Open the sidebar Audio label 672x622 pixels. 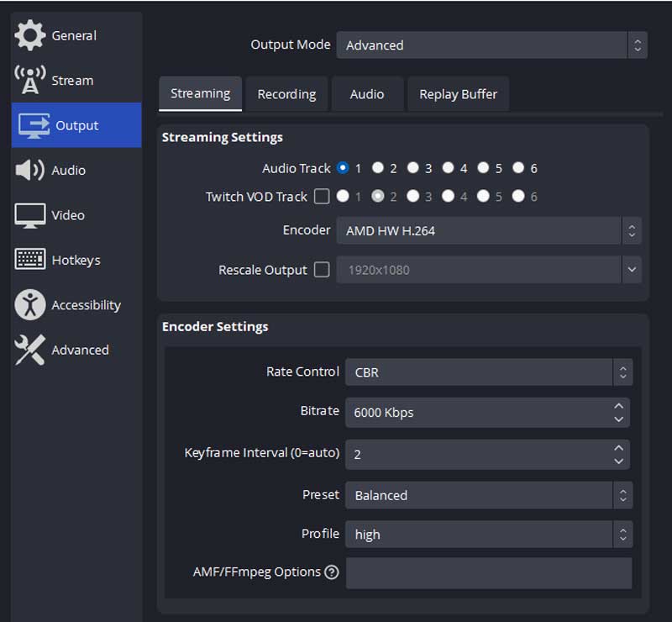(x=69, y=171)
